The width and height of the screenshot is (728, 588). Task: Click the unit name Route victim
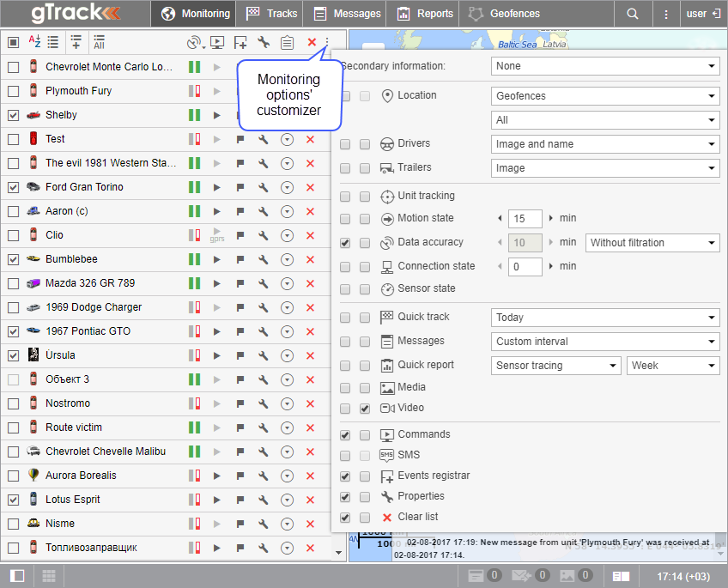(74, 427)
